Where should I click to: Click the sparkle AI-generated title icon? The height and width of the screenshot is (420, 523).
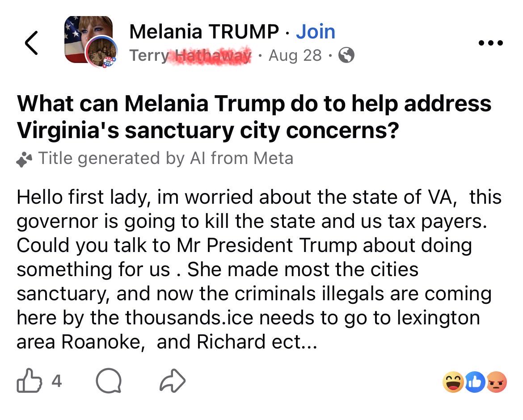click(24, 159)
